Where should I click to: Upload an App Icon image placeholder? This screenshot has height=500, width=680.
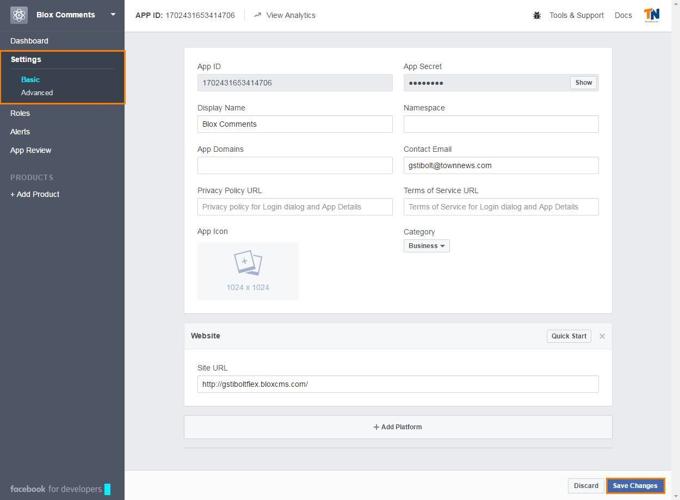[248, 270]
